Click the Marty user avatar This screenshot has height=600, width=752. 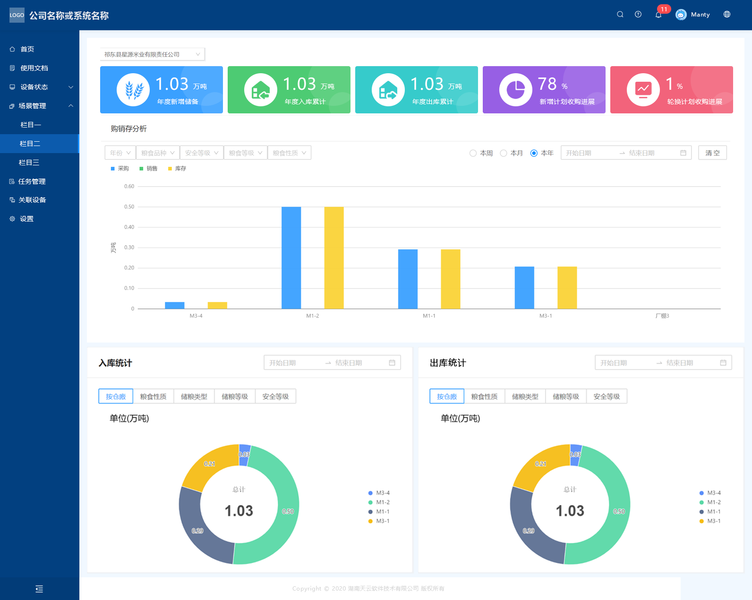(681, 15)
